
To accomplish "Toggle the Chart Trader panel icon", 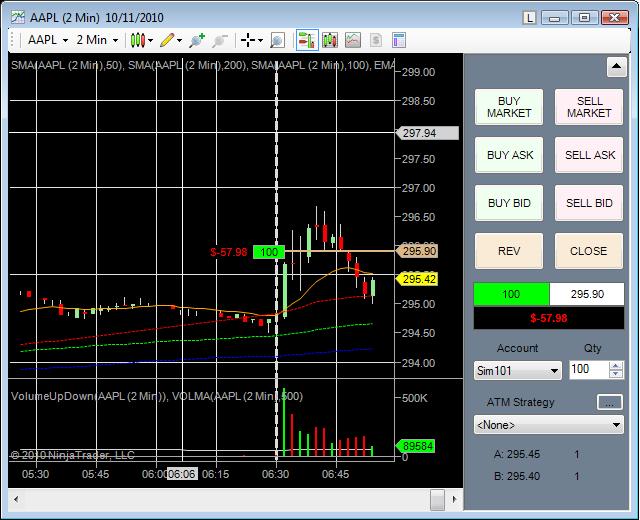I will (307, 40).
